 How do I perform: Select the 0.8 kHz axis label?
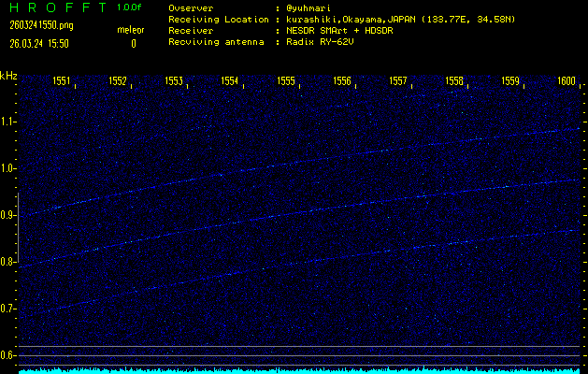(x=9, y=262)
